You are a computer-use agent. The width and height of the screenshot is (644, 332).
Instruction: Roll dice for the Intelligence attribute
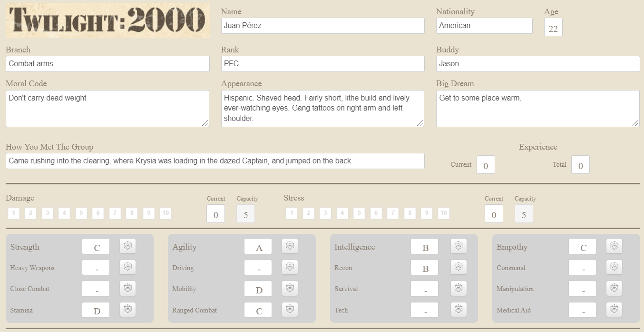(x=458, y=246)
